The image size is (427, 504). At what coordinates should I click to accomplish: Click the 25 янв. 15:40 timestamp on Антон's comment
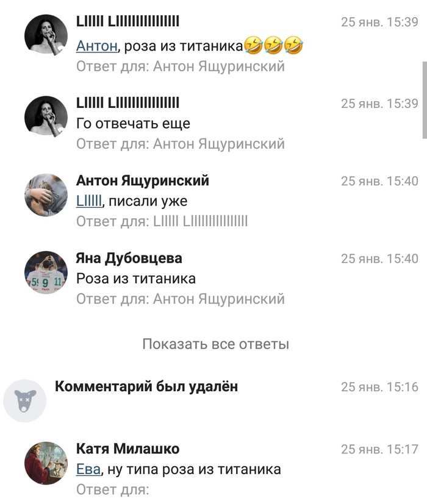pyautogui.click(x=379, y=181)
